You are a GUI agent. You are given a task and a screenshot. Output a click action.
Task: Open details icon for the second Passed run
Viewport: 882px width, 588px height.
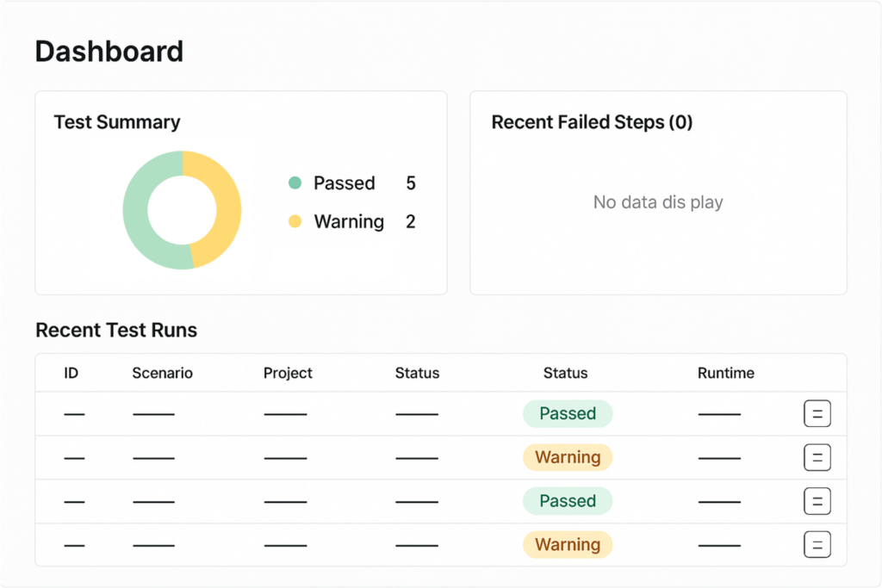(817, 501)
